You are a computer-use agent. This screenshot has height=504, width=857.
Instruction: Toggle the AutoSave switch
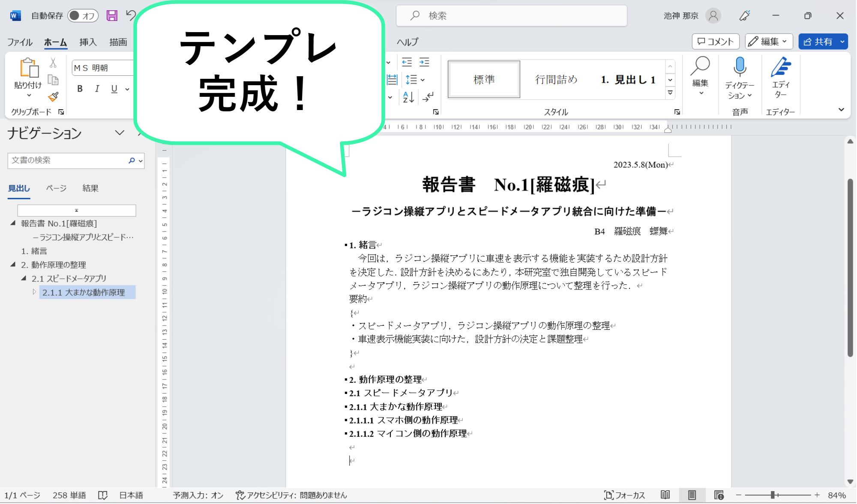(x=83, y=16)
